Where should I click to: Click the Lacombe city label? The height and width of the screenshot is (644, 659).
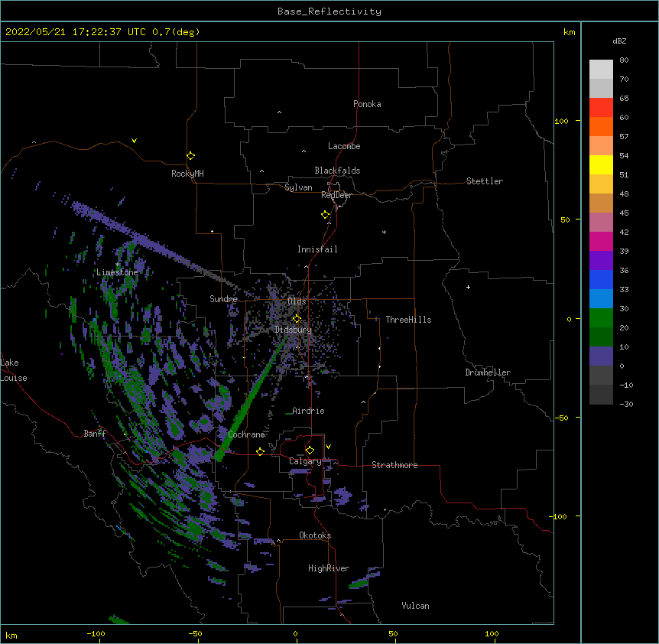click(x=344, y=146)
